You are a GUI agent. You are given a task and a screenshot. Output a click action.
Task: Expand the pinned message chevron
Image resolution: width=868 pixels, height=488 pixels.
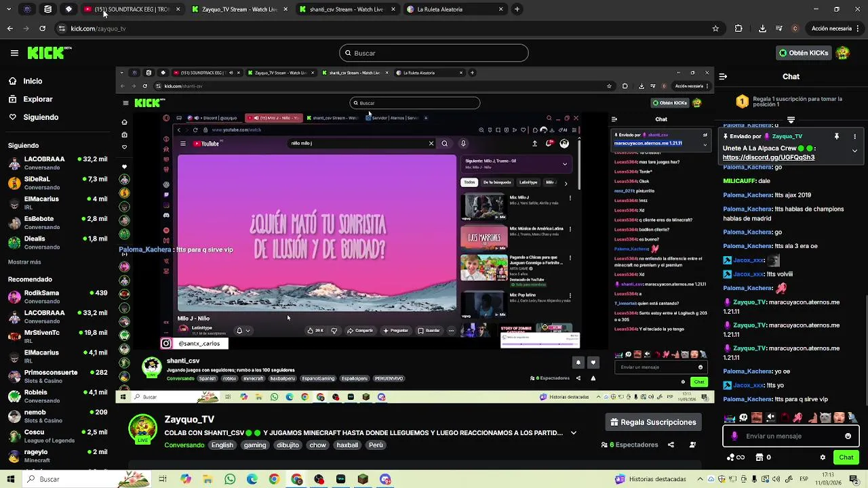pos(854,150)
